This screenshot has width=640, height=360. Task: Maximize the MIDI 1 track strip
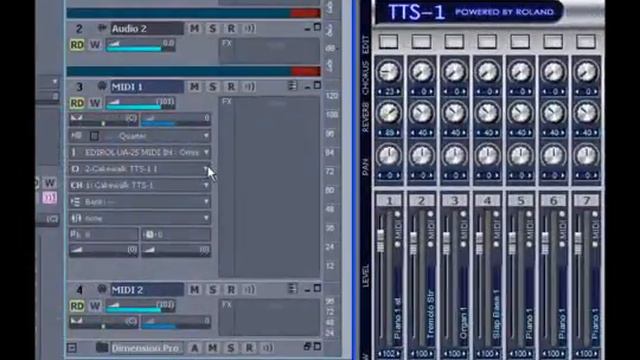pos(317,85)
